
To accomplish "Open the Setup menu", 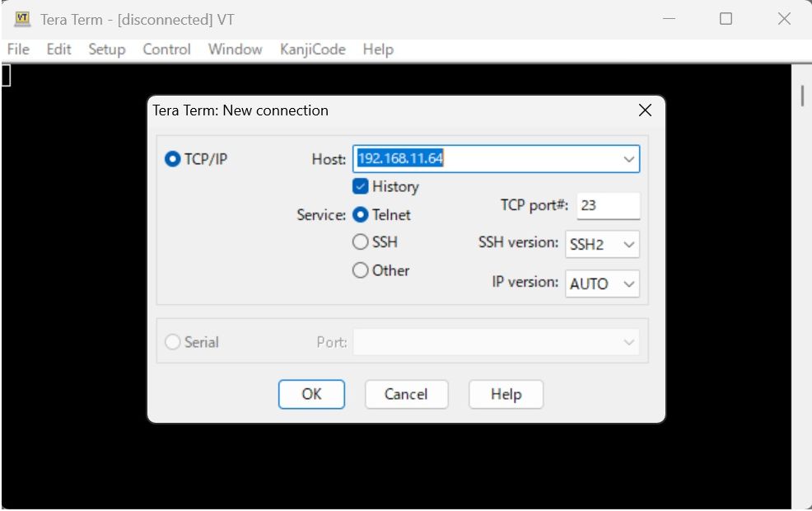I will (107, 49).
